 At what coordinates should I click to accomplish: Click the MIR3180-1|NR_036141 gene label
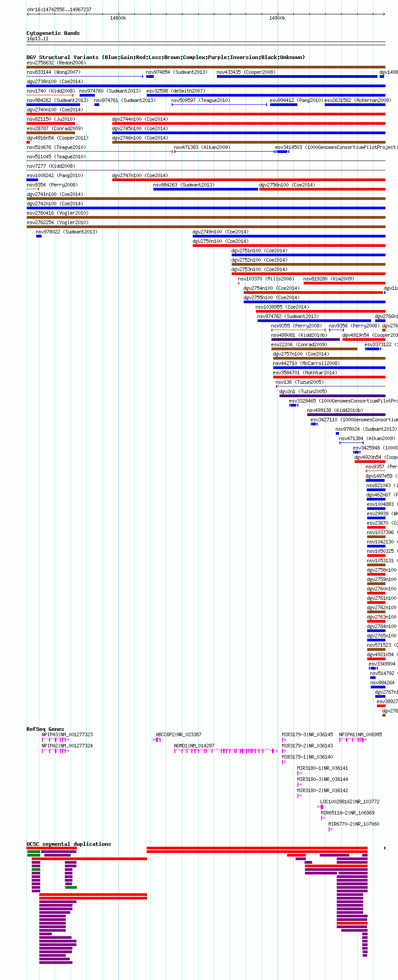pyautogui.click(x=323, y=768)
